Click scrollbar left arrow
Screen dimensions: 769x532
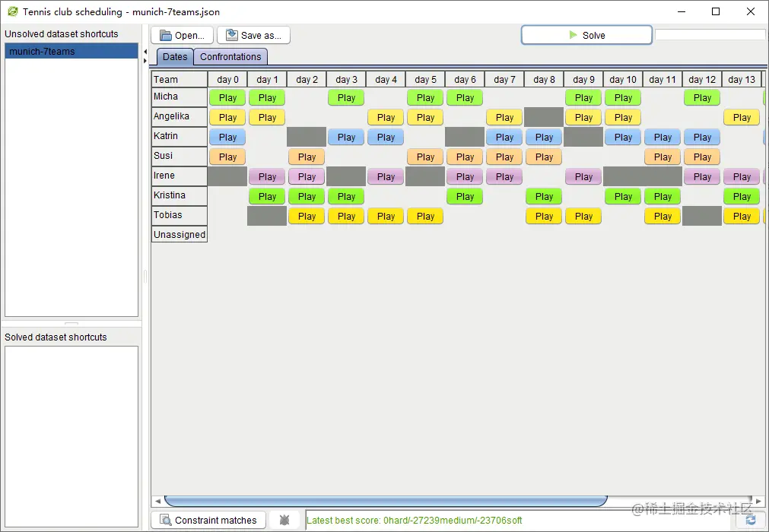pos(157,501)
